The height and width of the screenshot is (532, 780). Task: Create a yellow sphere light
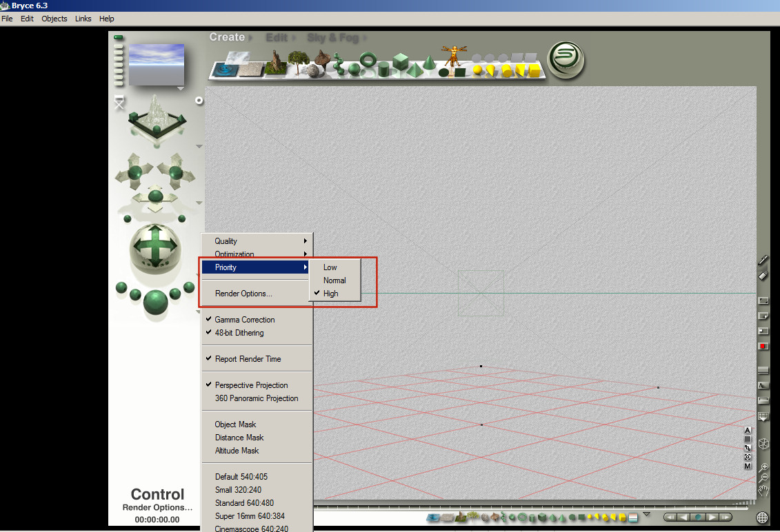point(477,70)
